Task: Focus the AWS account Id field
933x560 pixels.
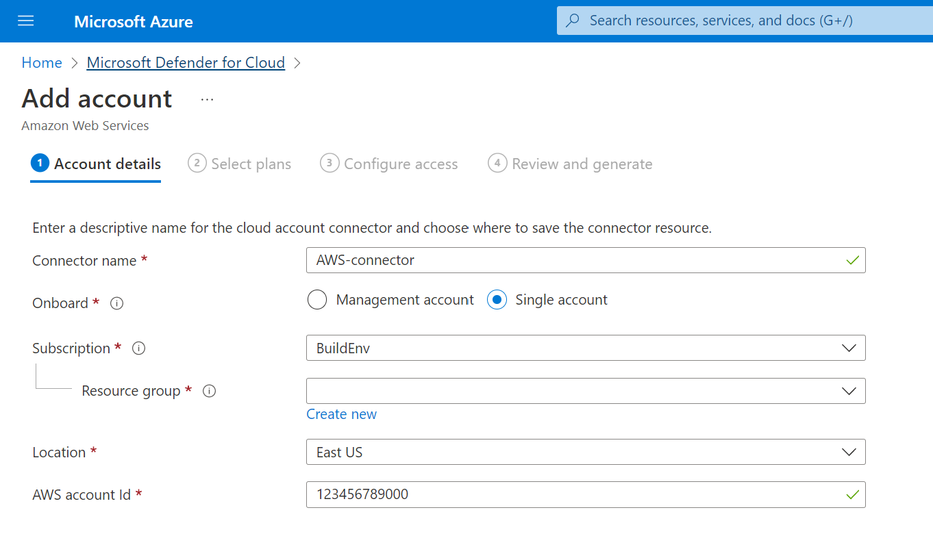Action: pyautogui.click(x=586, y=494)
